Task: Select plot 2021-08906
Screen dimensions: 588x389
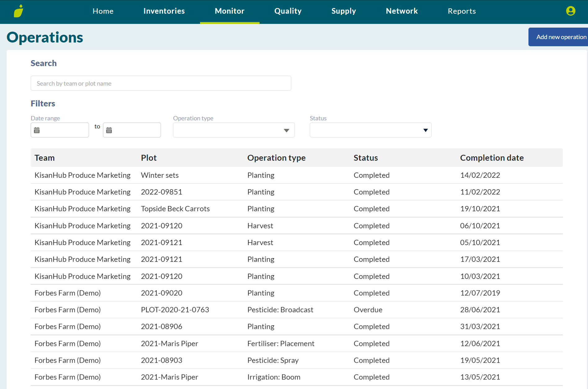Action: [162, 327]
